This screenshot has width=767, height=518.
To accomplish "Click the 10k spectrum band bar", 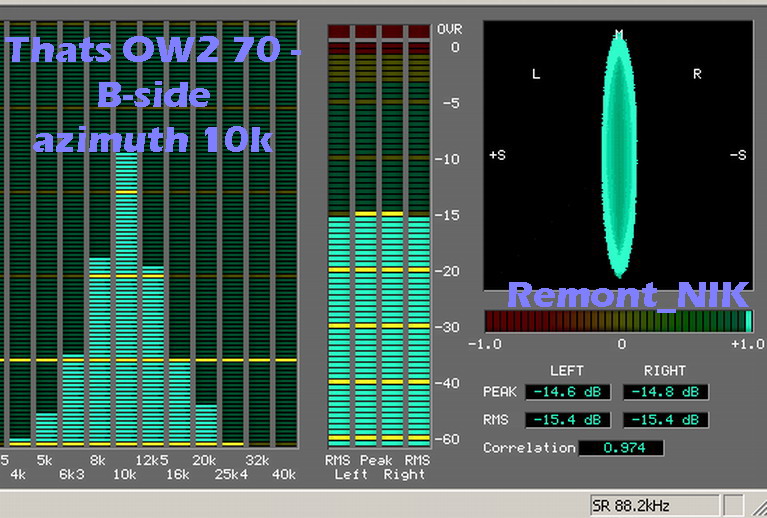I will coord(125,300).
